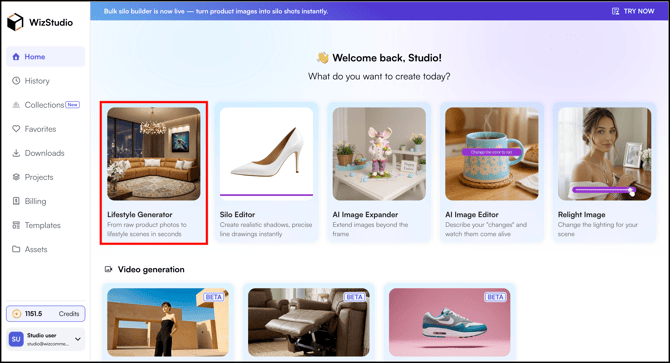Image resolution: width=670 pixels, height=363 pixels.
Task: Open the floating sneaker video card
Action: point(450,322)
